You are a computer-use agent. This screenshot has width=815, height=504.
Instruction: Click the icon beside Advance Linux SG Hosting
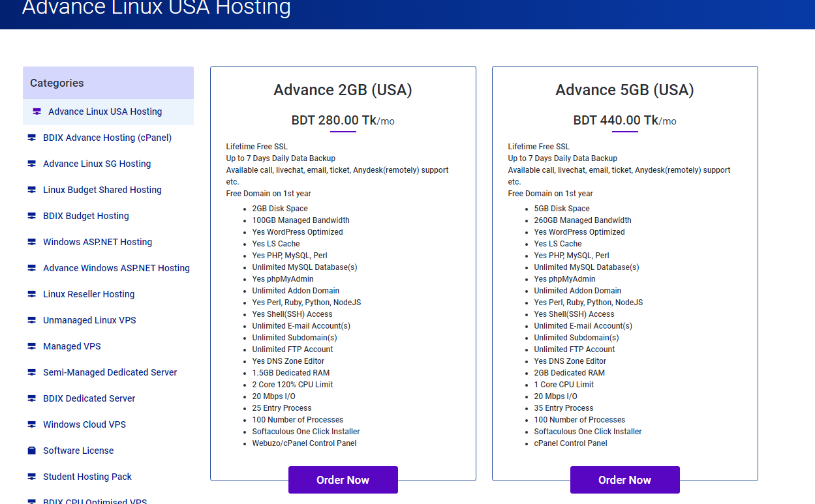31,164
